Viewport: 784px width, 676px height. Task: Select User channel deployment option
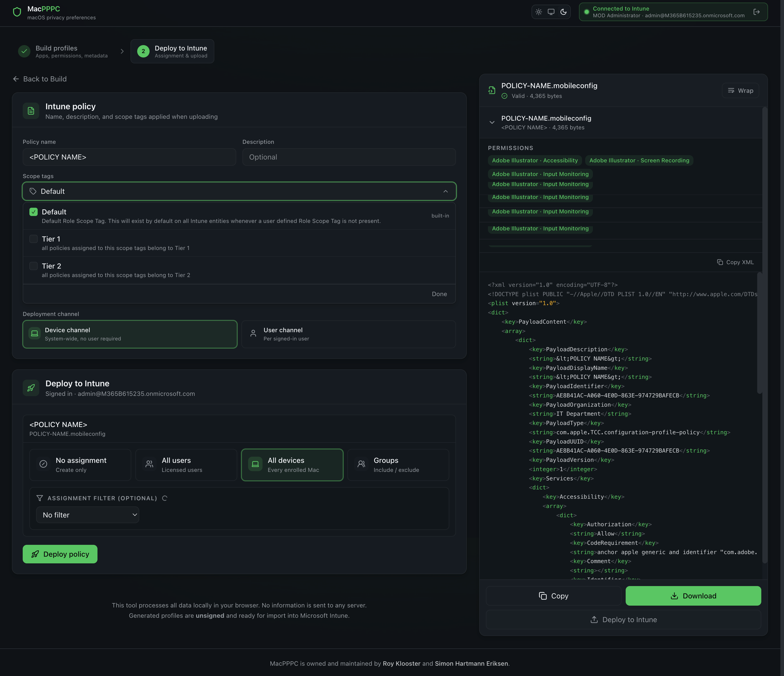348,334
